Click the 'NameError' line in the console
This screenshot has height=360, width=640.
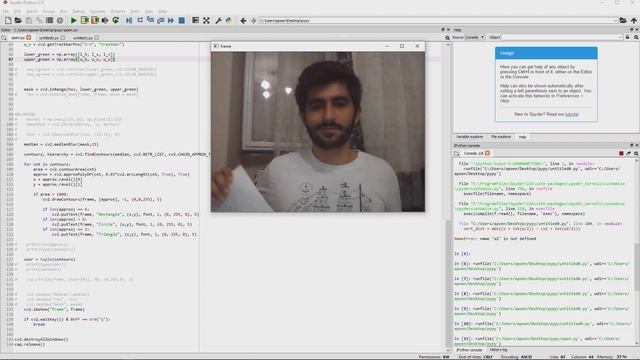(x=495, y=239)
